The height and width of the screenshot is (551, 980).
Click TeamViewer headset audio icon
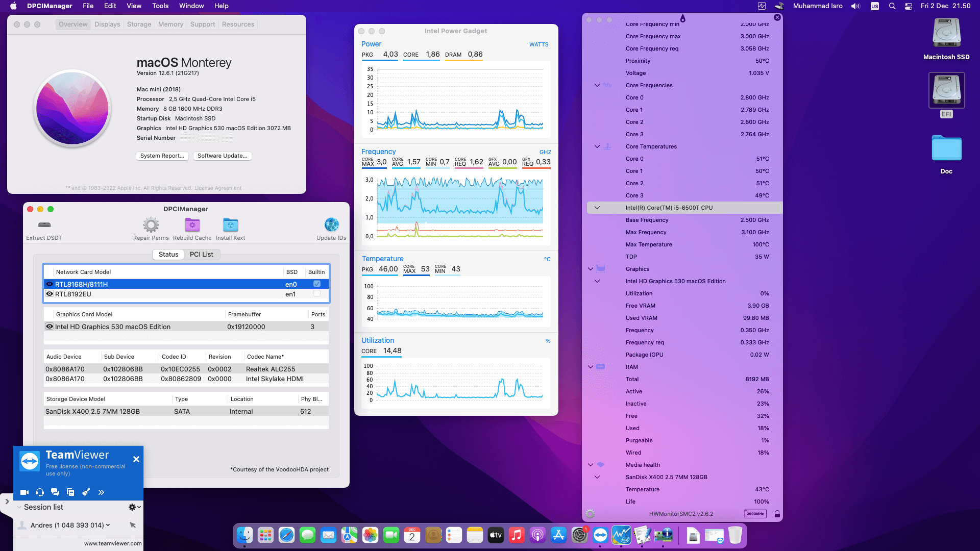tap(40, 492)
